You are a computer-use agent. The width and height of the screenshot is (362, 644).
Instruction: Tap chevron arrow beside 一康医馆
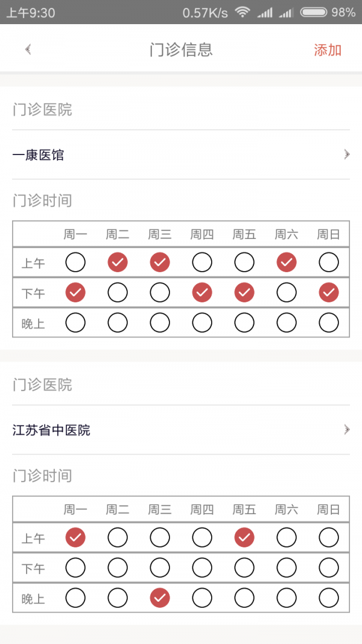coord(346,155)
